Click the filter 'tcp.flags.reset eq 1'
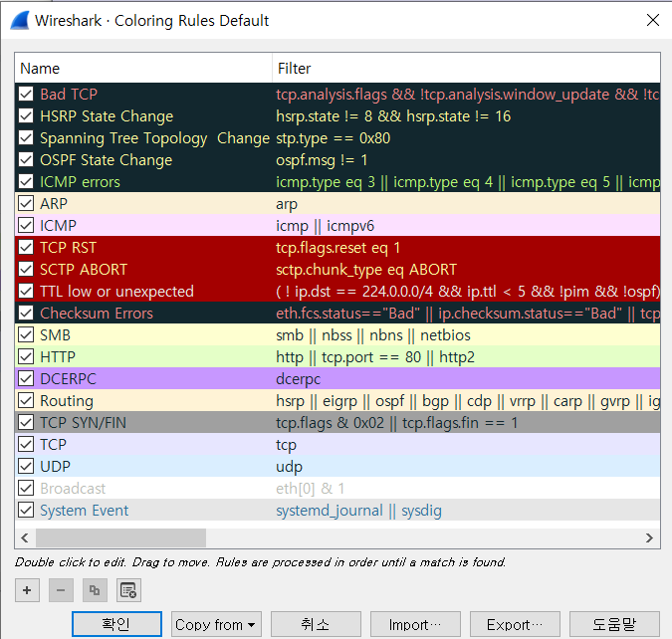 [337, 247]
